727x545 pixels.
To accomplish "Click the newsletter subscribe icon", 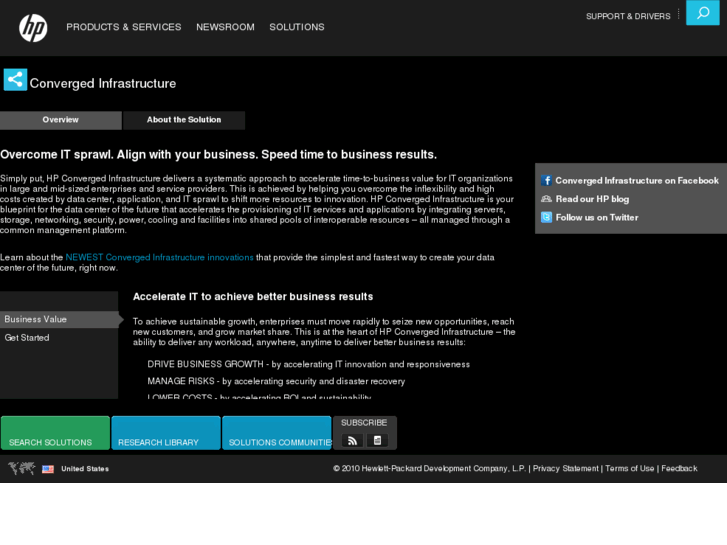I will [377, 441].
